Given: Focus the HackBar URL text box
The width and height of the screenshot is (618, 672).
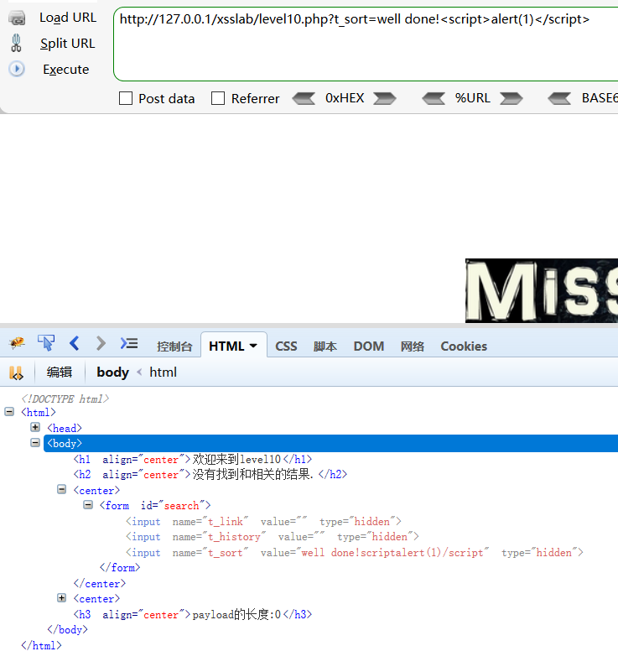Looking at the screenshot, I should 366,44.
